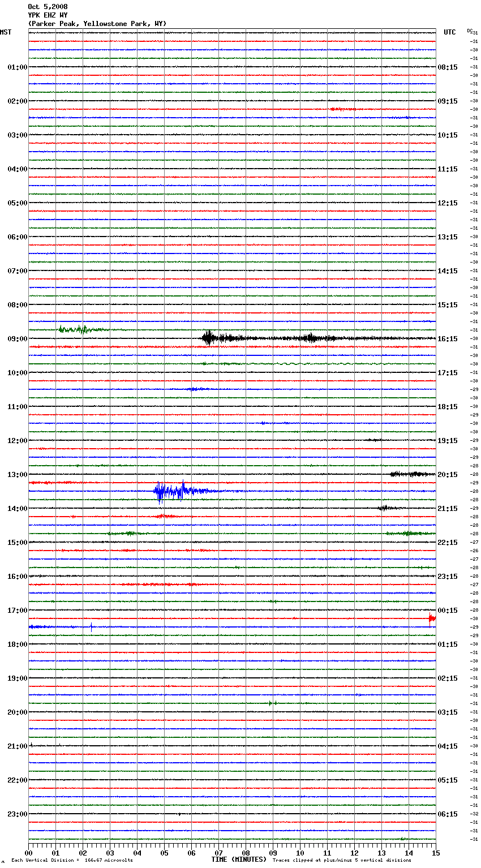This screenshot has height=868, width=481.
Task: Select the "14:00" MST time label
Action: (18, 509)
